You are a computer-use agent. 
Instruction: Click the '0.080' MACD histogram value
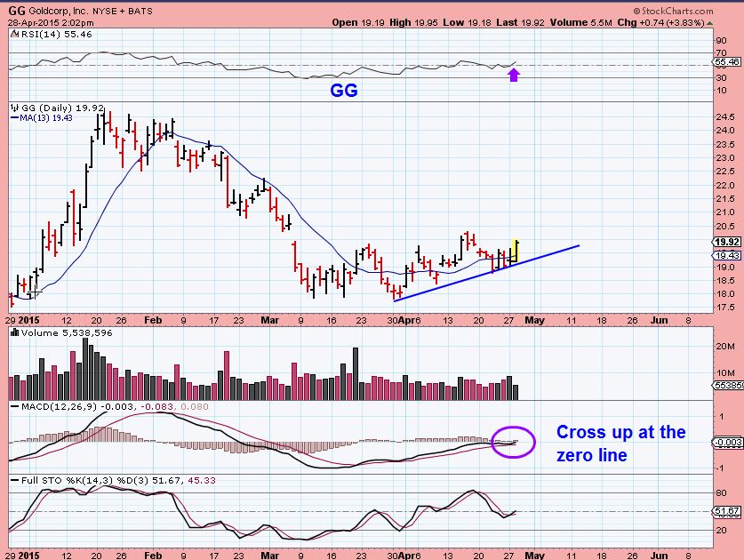tap(195, 407)
